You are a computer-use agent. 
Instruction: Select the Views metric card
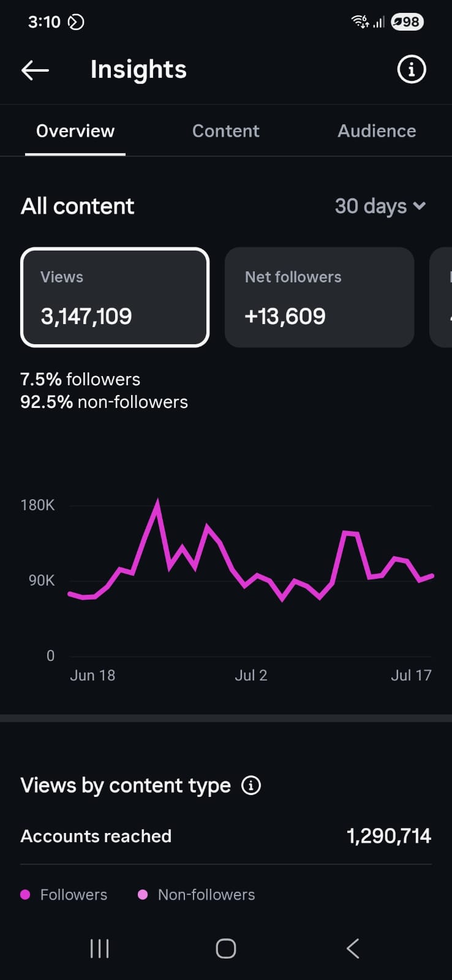click(x=115, y=297)
